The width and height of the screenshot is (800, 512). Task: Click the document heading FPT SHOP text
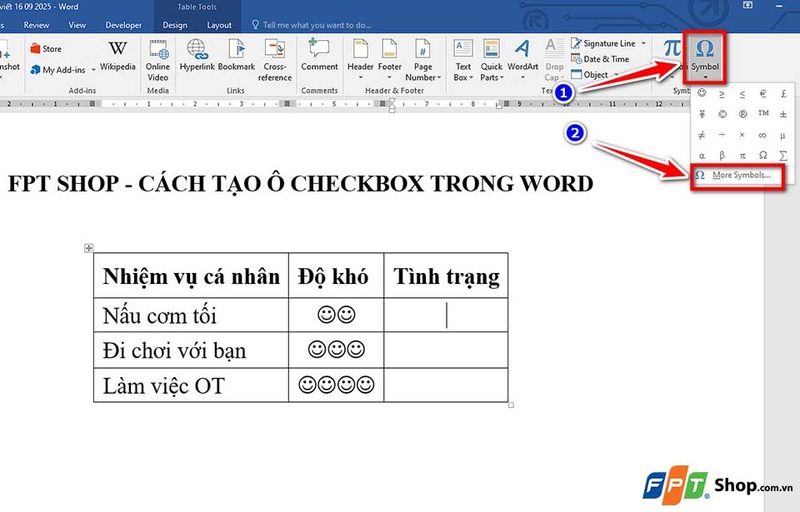coord(300,184)
